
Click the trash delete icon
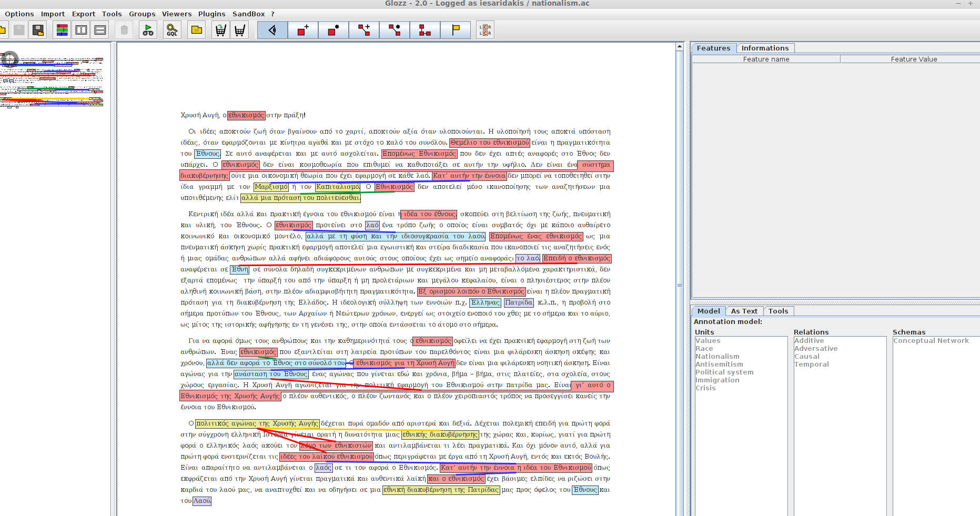coord(124,30)
